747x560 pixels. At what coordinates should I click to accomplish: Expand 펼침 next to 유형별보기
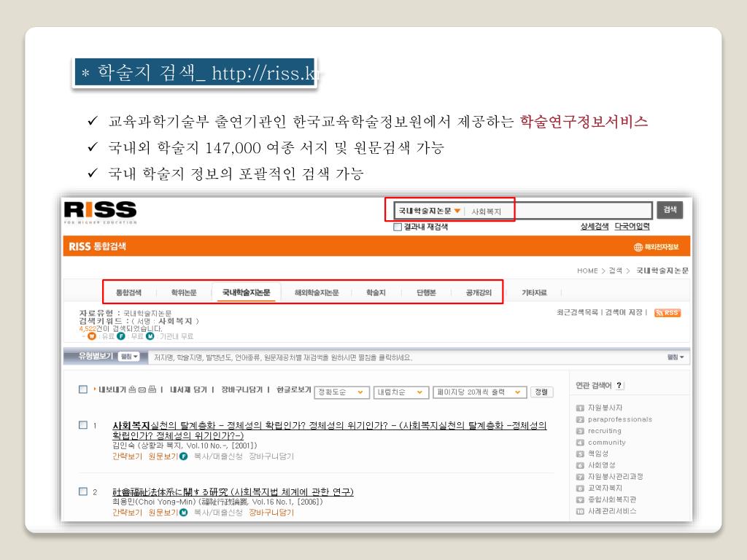[x=129, y=356]
